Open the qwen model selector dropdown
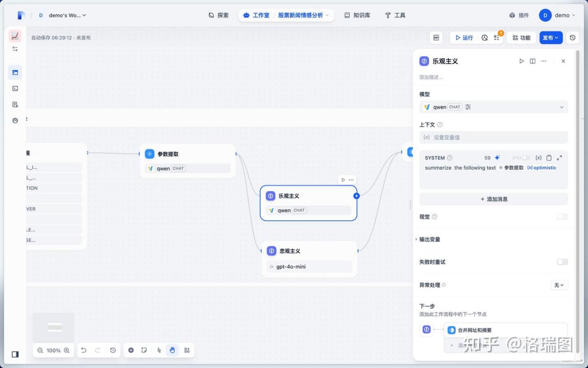The width and height of the screenshot is (588, 368). point(493,107)
